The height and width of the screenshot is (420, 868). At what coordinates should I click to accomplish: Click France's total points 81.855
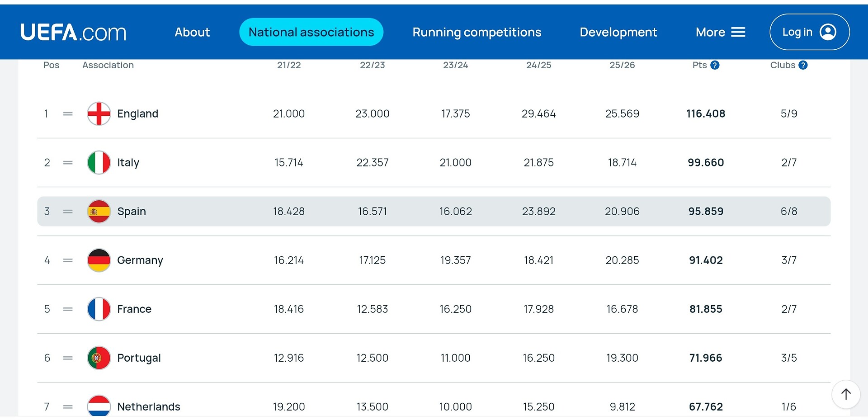pos(706,309)
